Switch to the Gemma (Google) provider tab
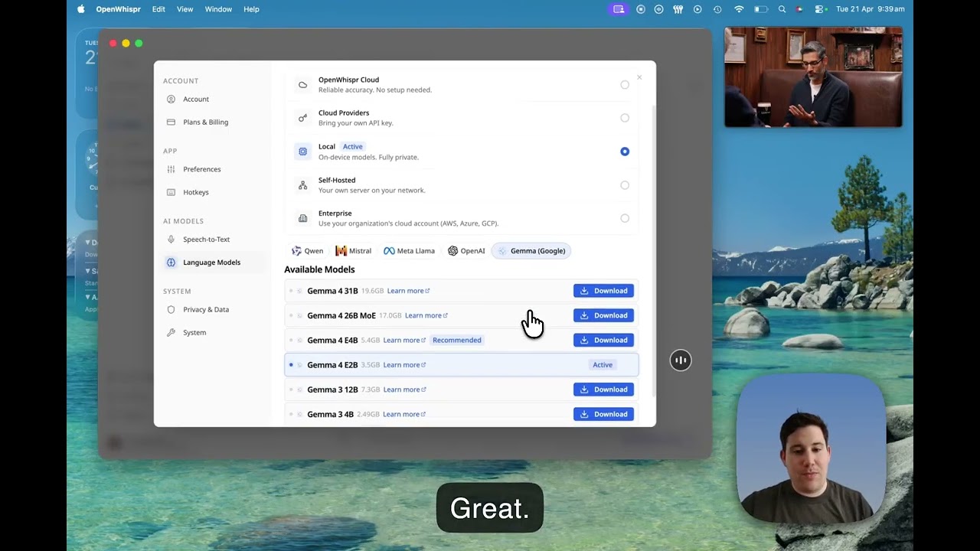The height and width of the screenshot is (551, 980). point(531,251)
